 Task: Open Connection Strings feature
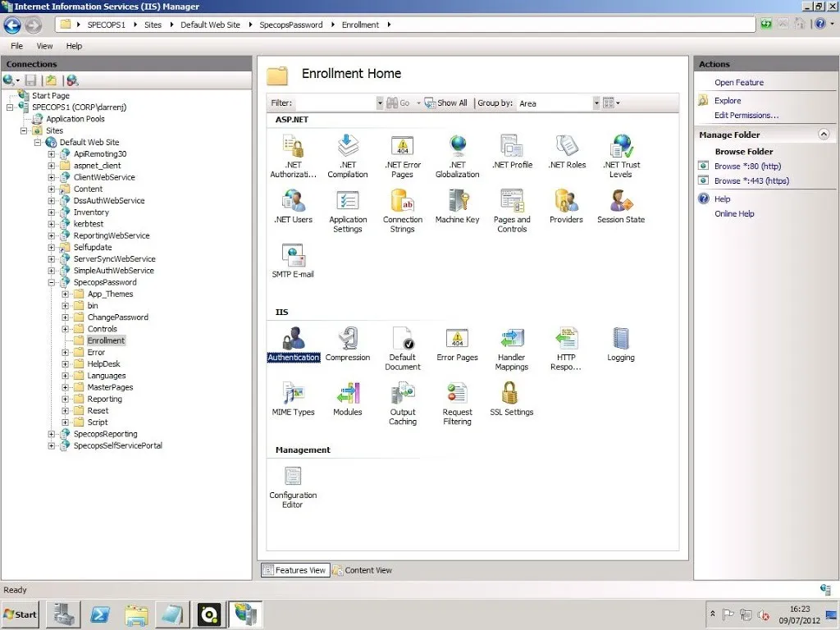click(402, 211)
